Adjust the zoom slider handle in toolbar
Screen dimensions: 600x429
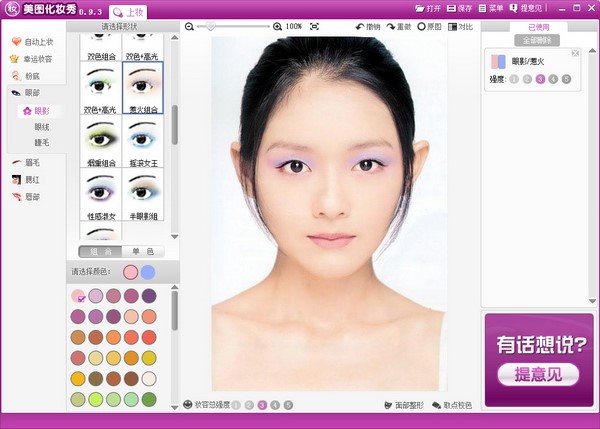pos(210,26)
